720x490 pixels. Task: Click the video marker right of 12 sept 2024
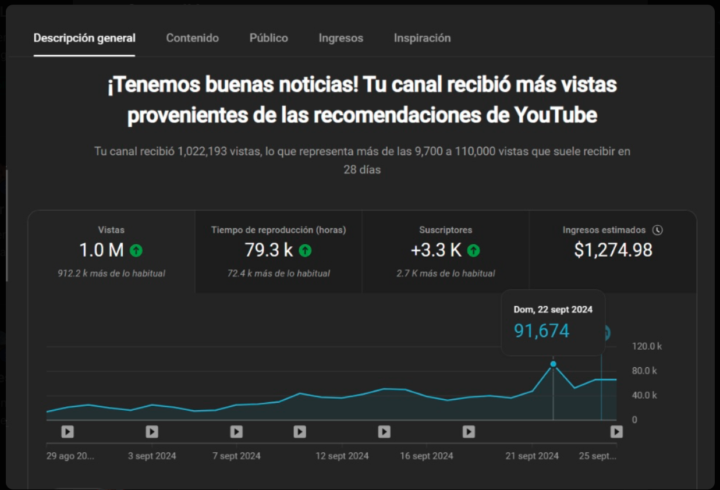coord(384,432)
